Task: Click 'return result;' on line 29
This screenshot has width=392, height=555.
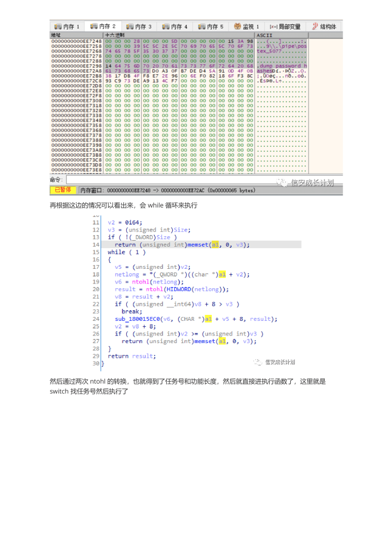Action: coord(132,357)
